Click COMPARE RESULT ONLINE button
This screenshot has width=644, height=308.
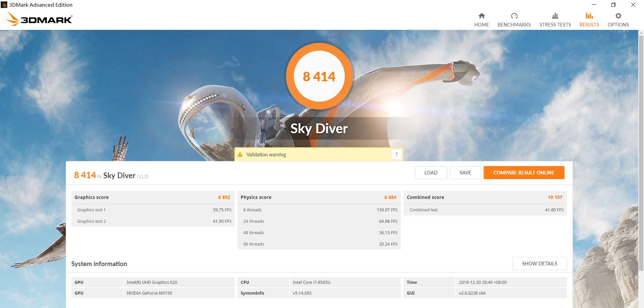(x=524, y=172)
